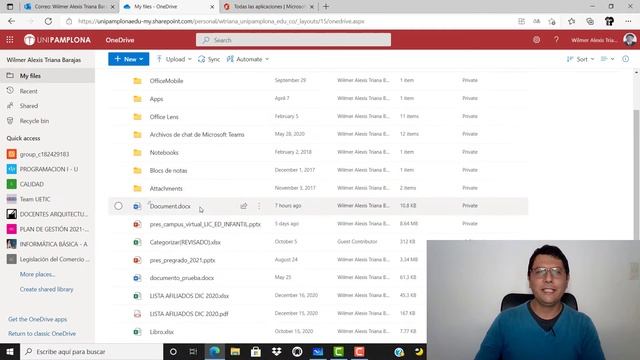640x360 pixels.
Task: Open LISTA AFILIADOS DIC 2020.xlsx
Action: coord(189,296)
